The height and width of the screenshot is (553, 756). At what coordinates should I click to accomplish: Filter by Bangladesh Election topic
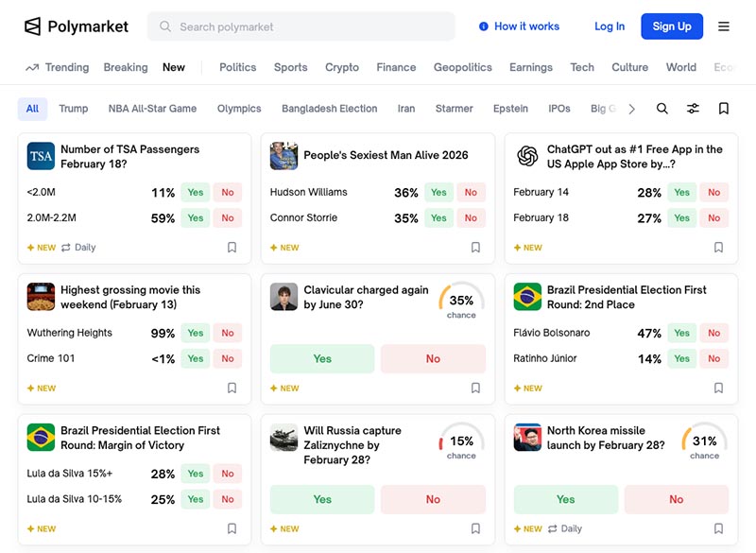click(x=329, y=109)
